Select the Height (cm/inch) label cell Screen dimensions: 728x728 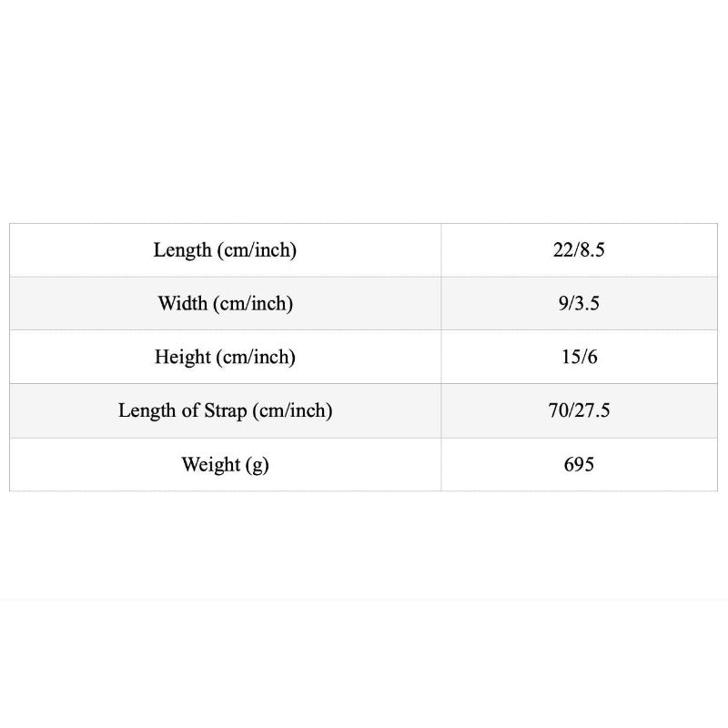click(225, 357)
